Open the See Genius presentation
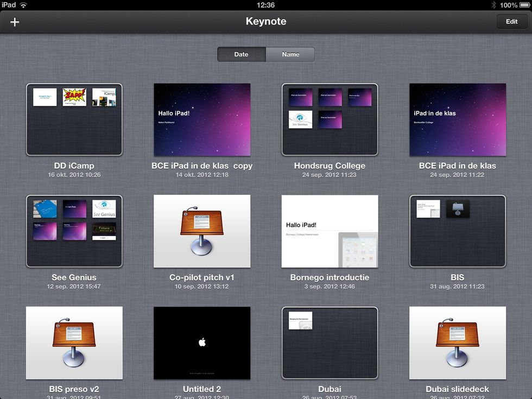Image resolution: width=532 pixels, height=399 pixels. 74,231
